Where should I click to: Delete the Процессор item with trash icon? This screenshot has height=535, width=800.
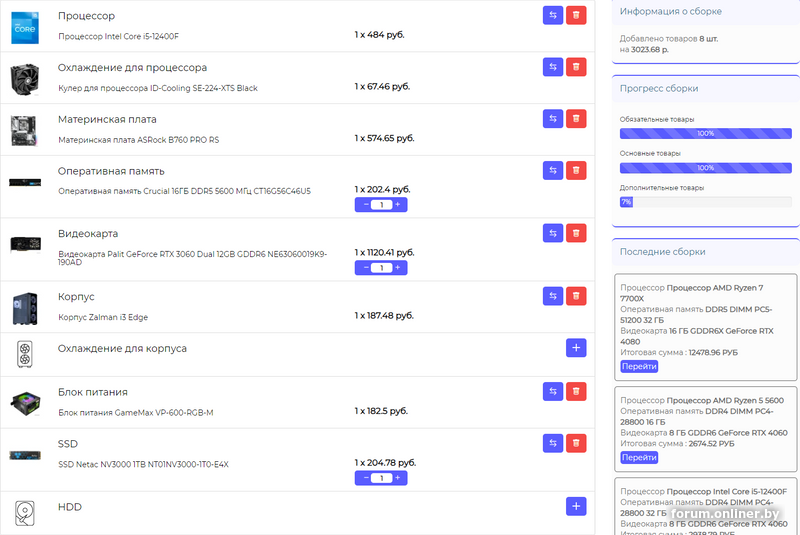pyautogui.click(x=576, y=16)
